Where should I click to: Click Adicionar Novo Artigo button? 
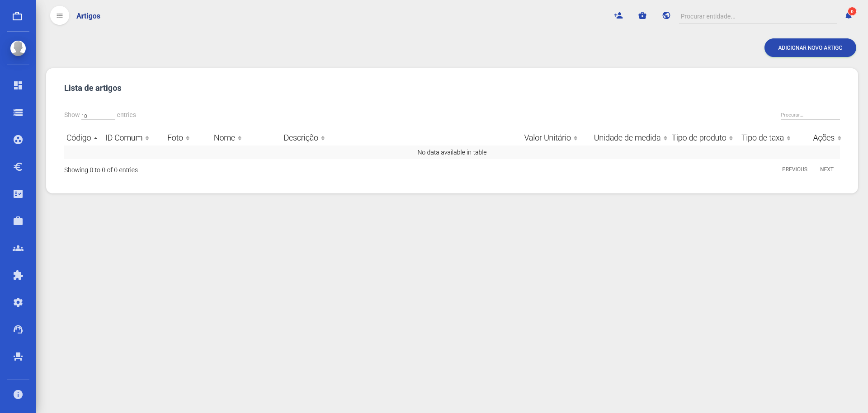pyautogui.click(x=810, y=48)
